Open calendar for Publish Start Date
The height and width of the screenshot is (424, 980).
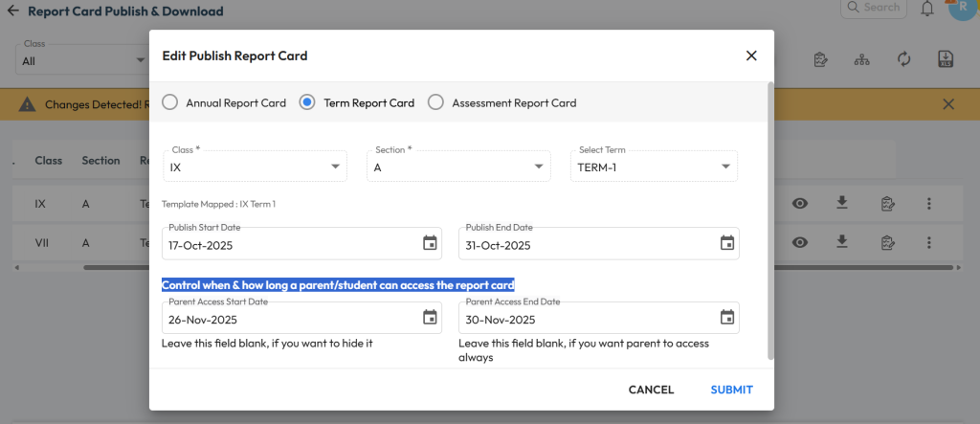(430, 243)
